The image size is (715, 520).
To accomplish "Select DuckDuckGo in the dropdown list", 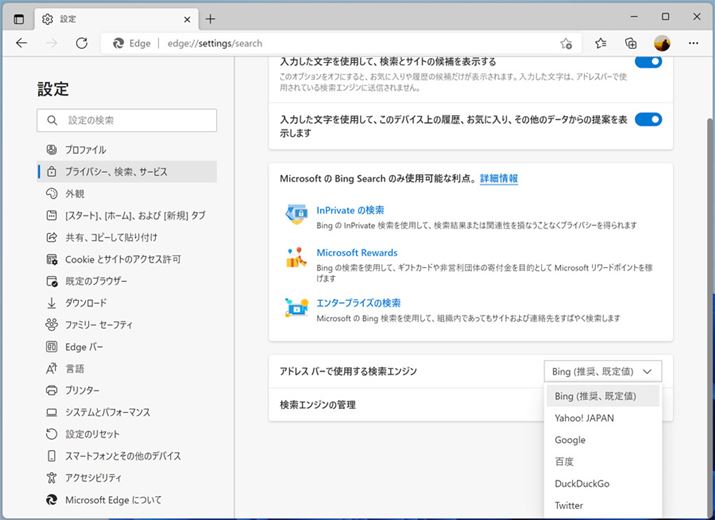I will (x=582, y=484).
